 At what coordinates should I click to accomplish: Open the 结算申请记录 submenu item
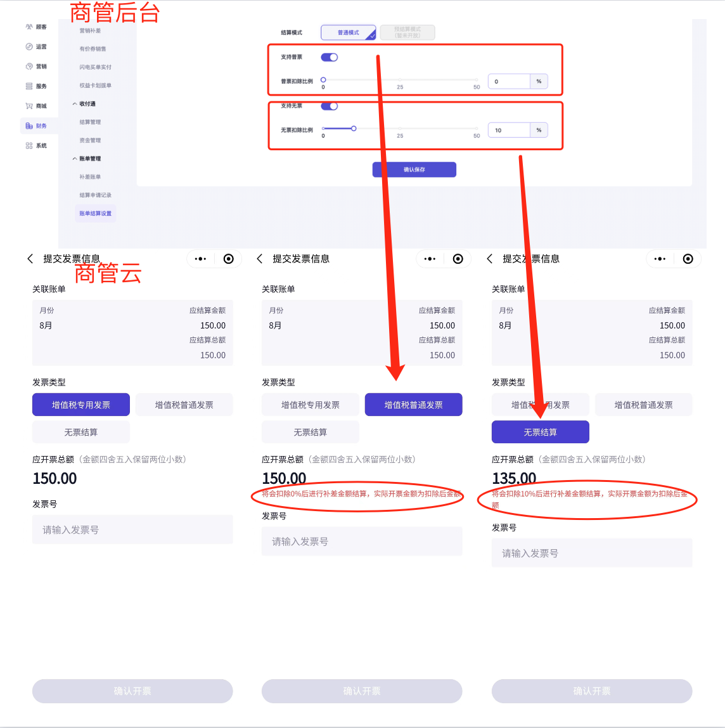[x=95, y=195]
